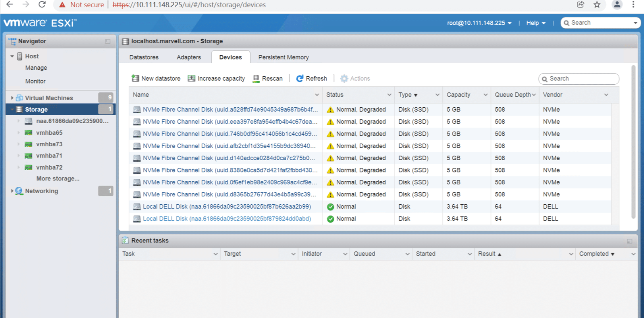Minimize the Recent tasks panel icon
The image size is (644, 318).
click(629, 241)
